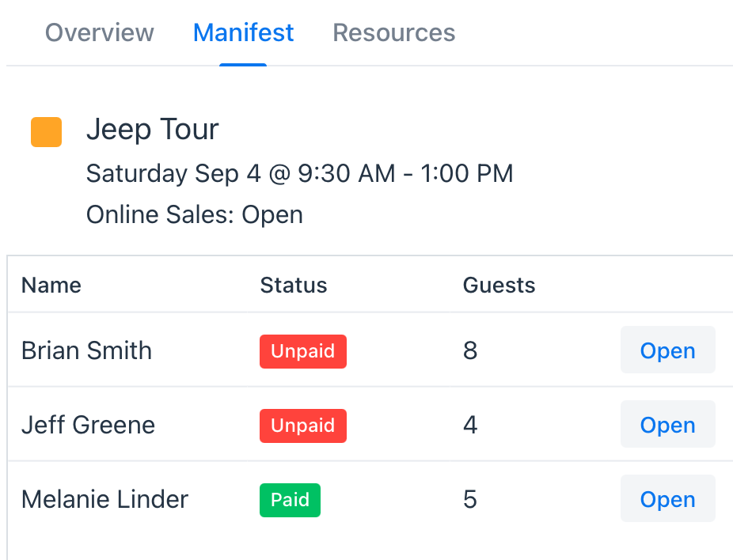Click the orange Jeep Tour color square
This screenshot has width=733, height=560.
tap(46, 132)
